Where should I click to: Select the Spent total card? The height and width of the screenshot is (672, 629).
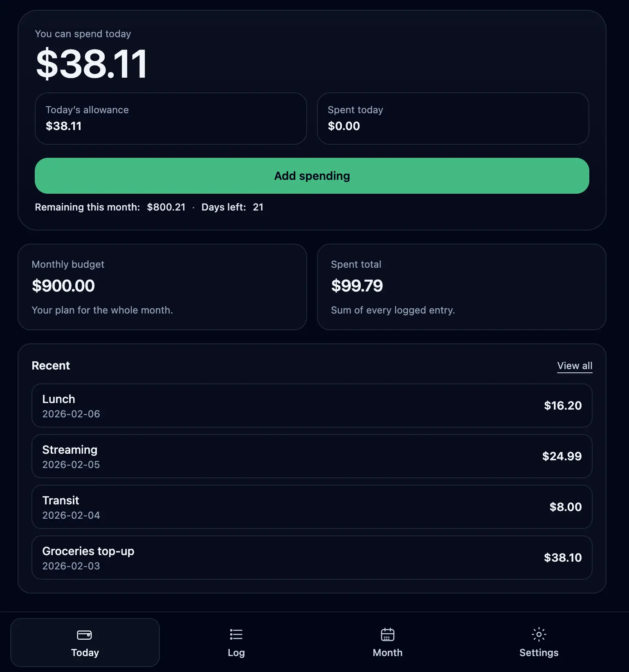pos(462,287)
